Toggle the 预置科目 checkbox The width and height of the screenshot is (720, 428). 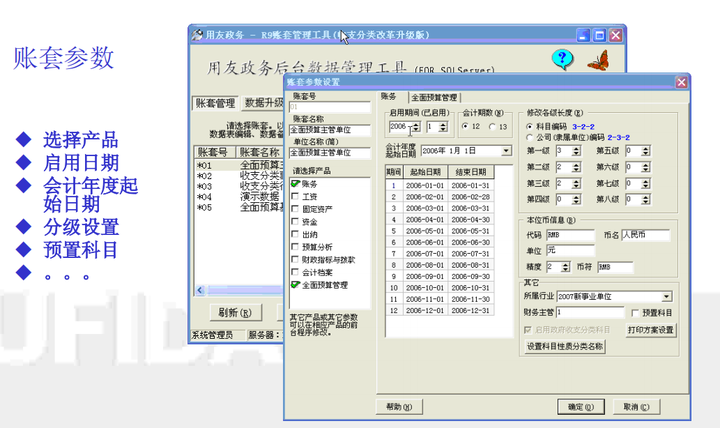(x=635, y=313)
